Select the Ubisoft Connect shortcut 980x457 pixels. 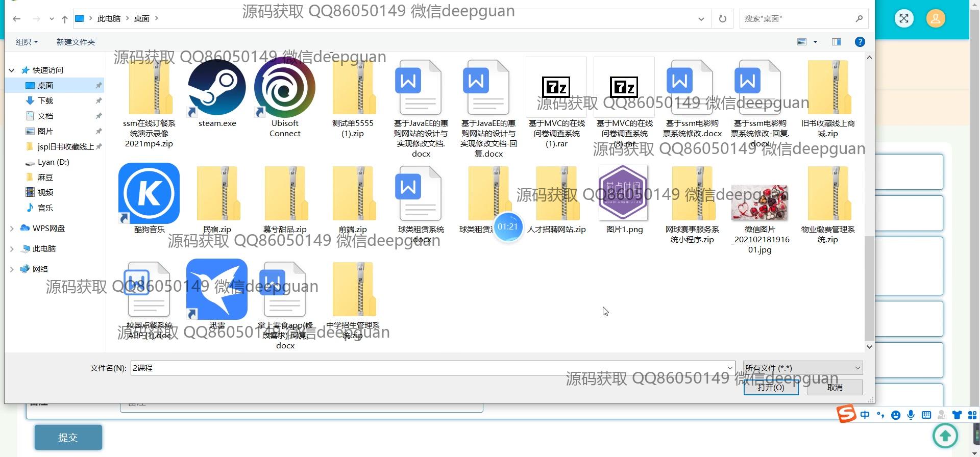pyautogui.click(x=285, y=89)
